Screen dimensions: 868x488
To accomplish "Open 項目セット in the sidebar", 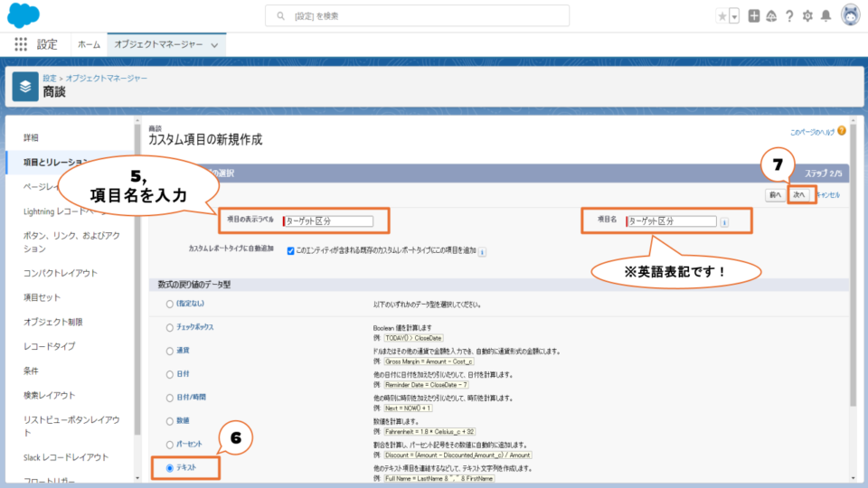I will coord(42,297).
